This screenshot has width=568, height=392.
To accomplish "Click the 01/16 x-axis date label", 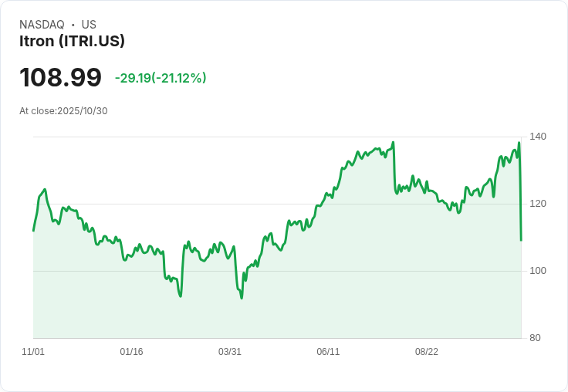I will [x=131, y=352].
